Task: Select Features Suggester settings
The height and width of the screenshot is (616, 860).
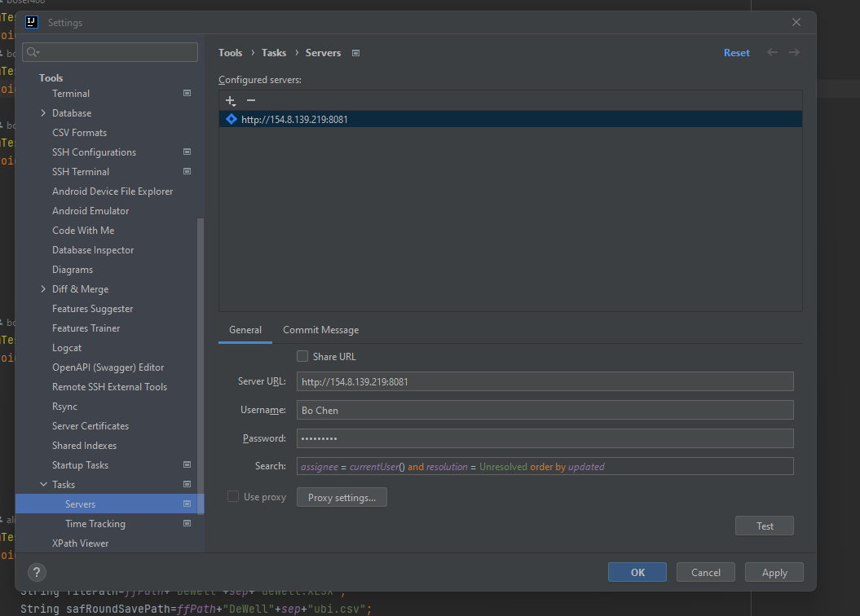Action: click(93, 309)
